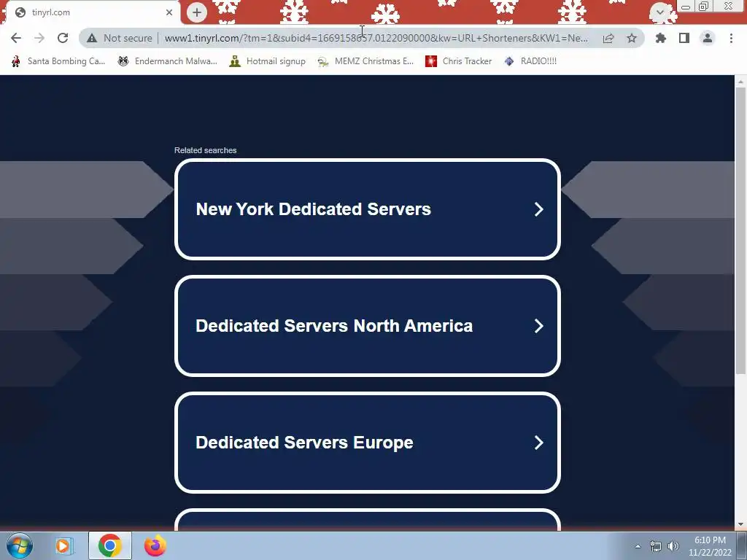Click chevron on Dedicated Servers North America
The image size is (747, 560).
tap(539, 326)
